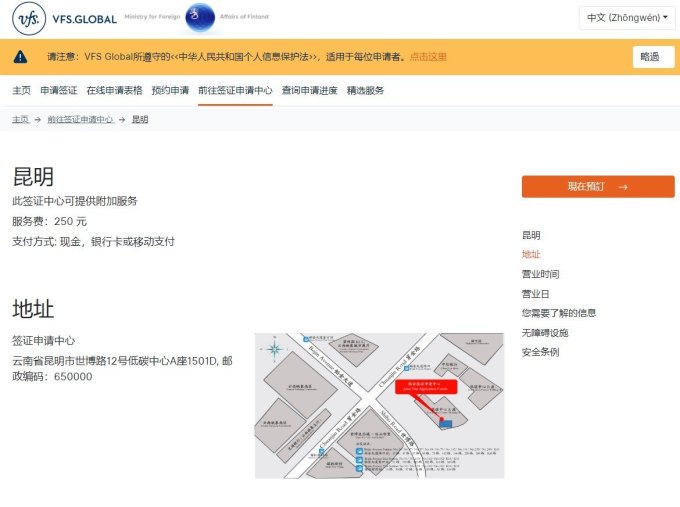Open 在线申请表格 menu item
Screen dimensions: 680x507
click(x=114, y=90)
